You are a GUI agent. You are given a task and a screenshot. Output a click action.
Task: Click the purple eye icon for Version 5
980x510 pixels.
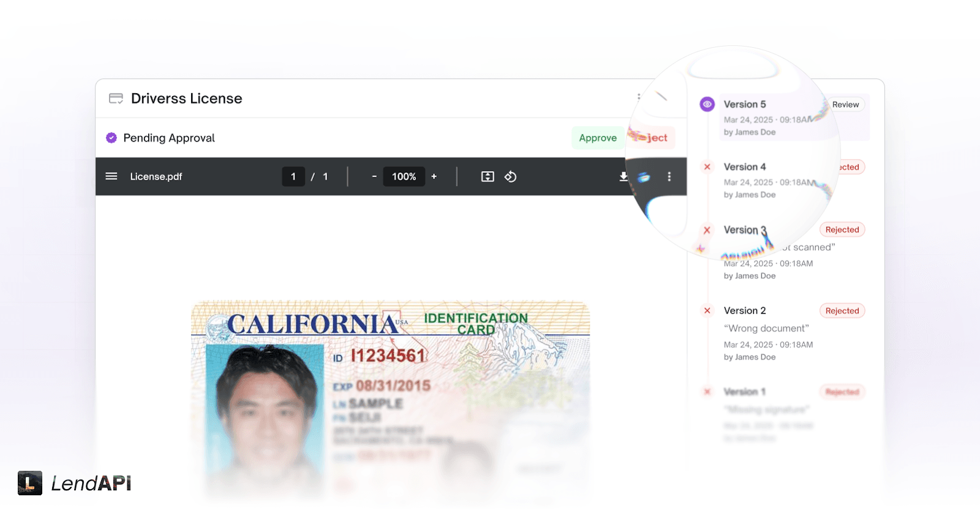point(707,104)
